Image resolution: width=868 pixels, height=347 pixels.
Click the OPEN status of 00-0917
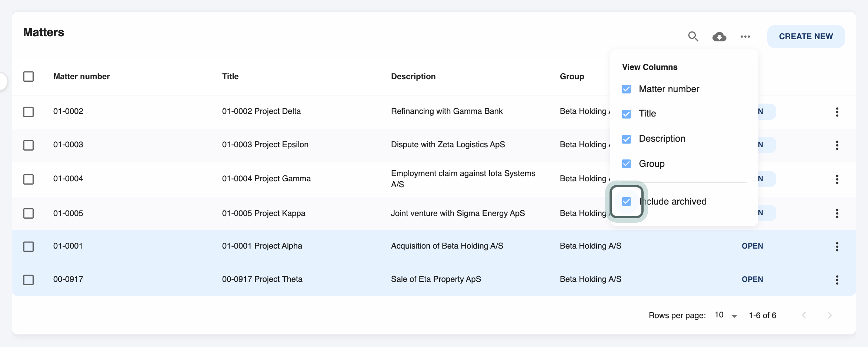point(752,279)
